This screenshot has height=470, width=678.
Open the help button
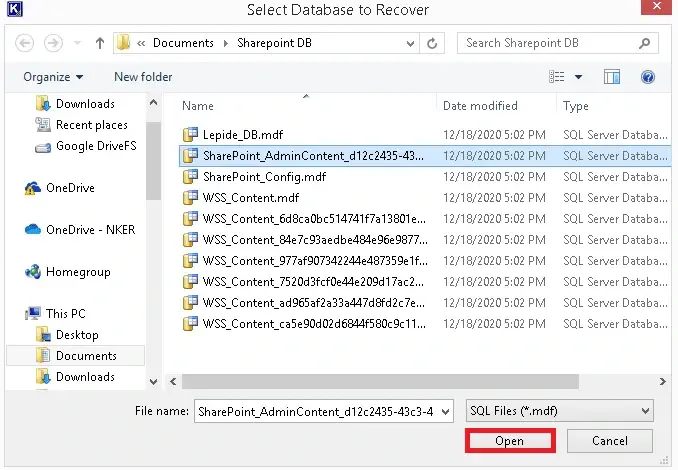[x=648, y=77]
